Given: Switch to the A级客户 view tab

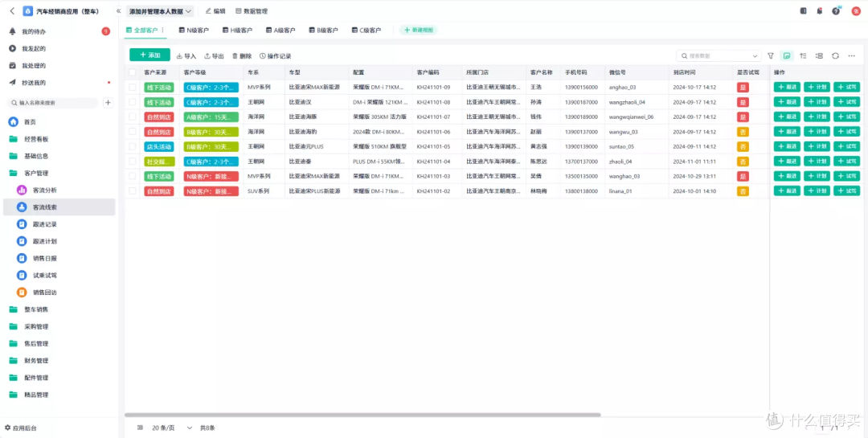Looking at the screenshot, I should click(x=280, y=31).
